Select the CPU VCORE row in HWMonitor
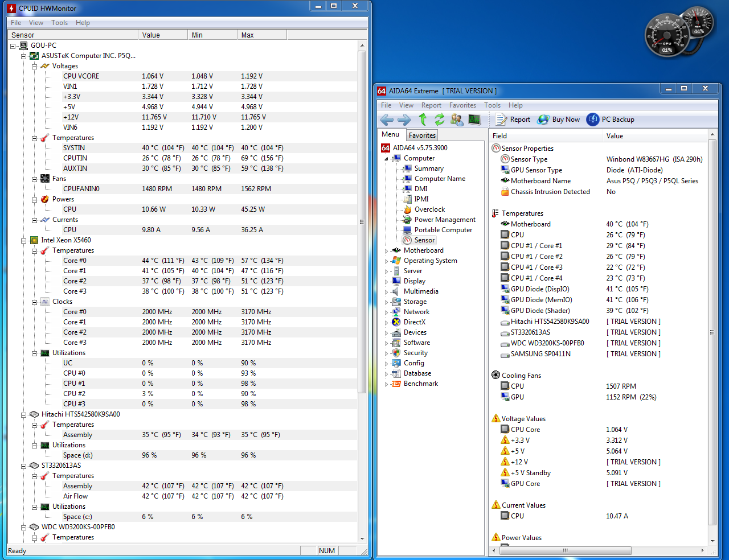 click(x=182, y=76)
